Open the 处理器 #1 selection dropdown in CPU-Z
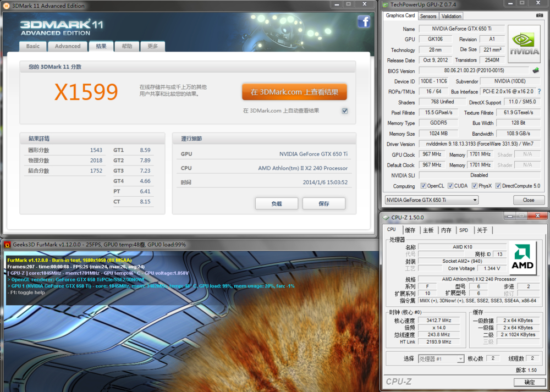Viewport: 550px width, 392px height. click(441, 359)
